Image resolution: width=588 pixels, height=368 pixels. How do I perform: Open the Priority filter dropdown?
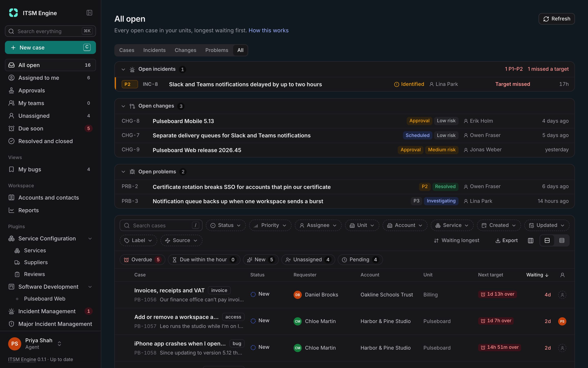[x=270, y=225]
